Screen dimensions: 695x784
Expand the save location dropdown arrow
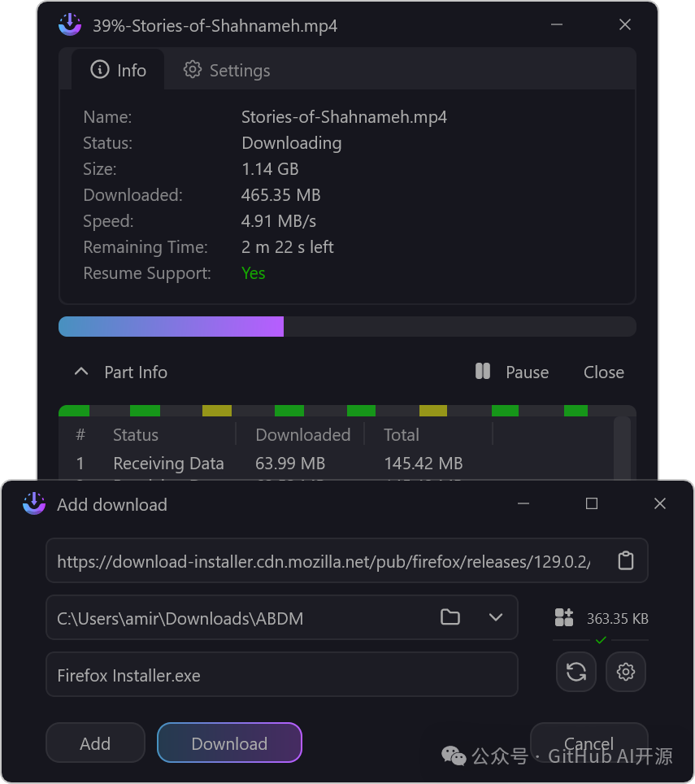coord(496,617)
